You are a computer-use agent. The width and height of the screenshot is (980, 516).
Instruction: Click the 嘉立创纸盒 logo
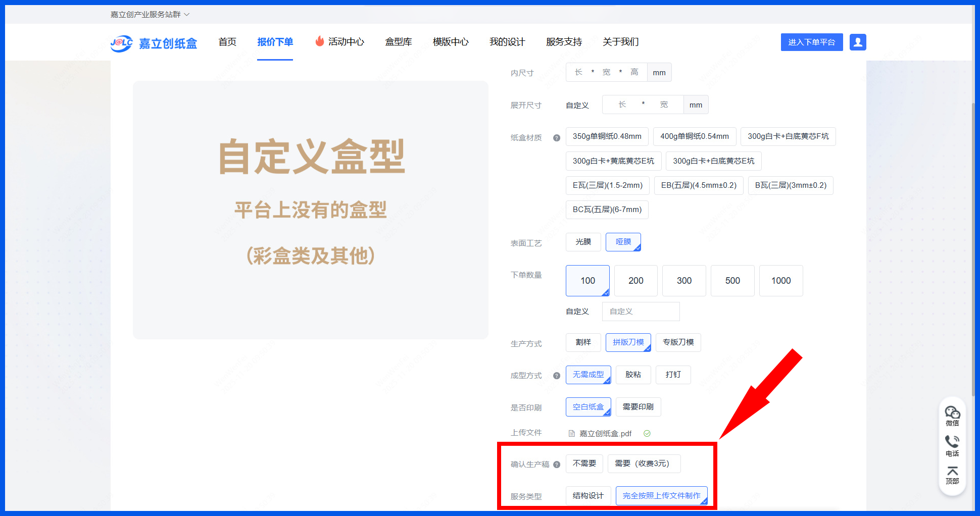154,43
